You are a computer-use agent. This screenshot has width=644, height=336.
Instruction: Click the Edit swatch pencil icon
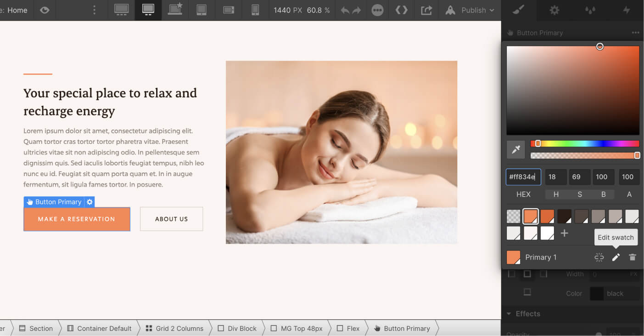[616, 257]
